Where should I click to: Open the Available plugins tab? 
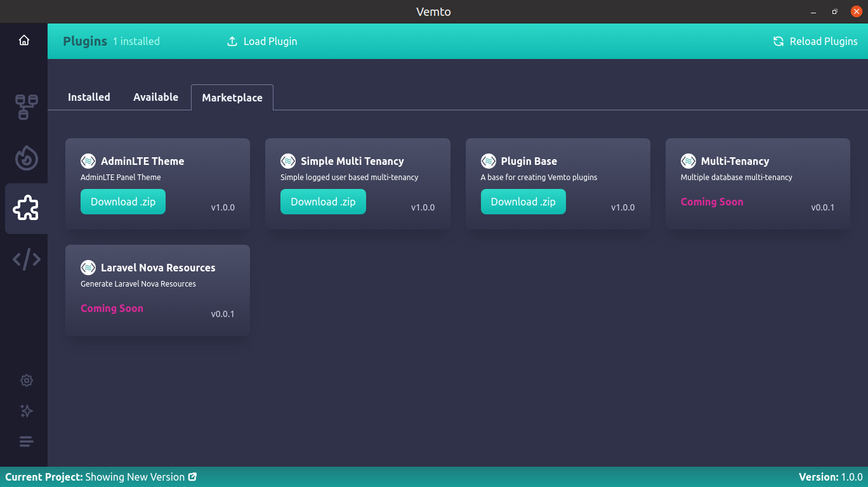[155, 97]
